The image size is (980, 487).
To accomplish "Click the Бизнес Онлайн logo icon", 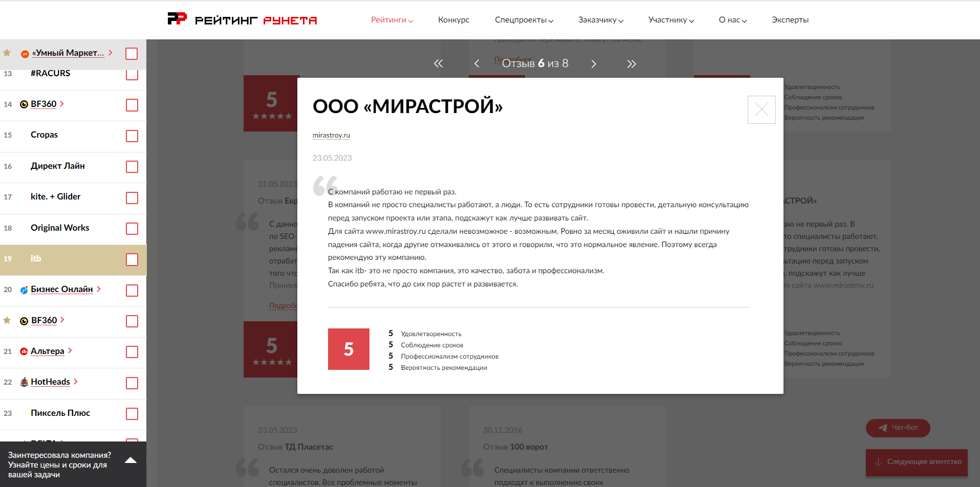I will 24,290.
